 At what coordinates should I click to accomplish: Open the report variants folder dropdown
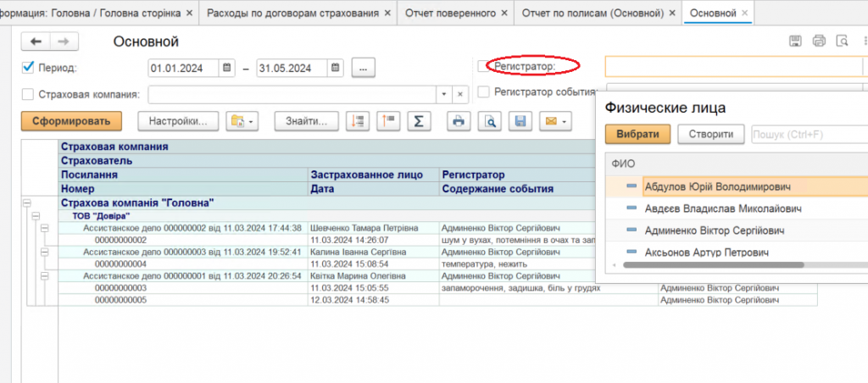pos(242,121)
